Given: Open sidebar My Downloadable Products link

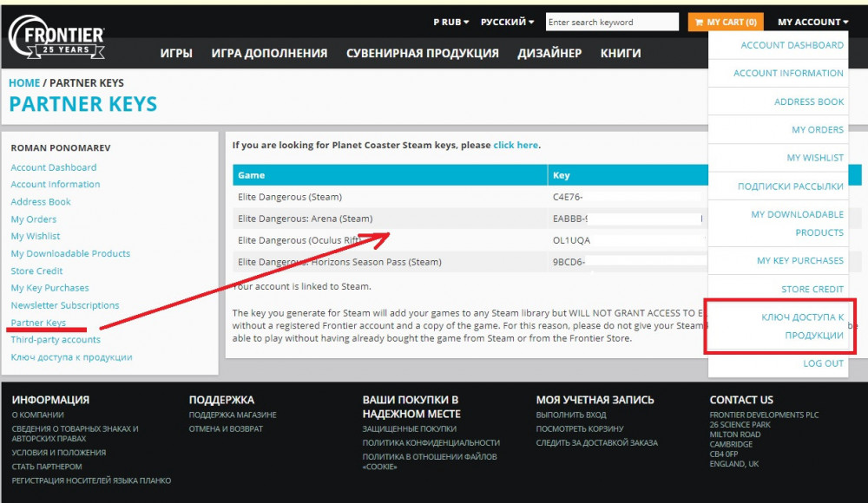Looking at the screenshot, I should [x=70, y=253].
